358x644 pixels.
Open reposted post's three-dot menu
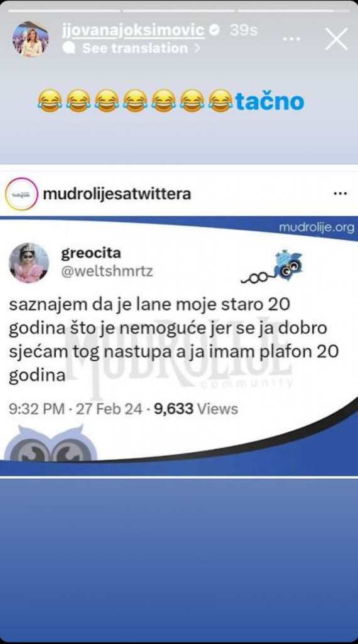coord(340,194)
